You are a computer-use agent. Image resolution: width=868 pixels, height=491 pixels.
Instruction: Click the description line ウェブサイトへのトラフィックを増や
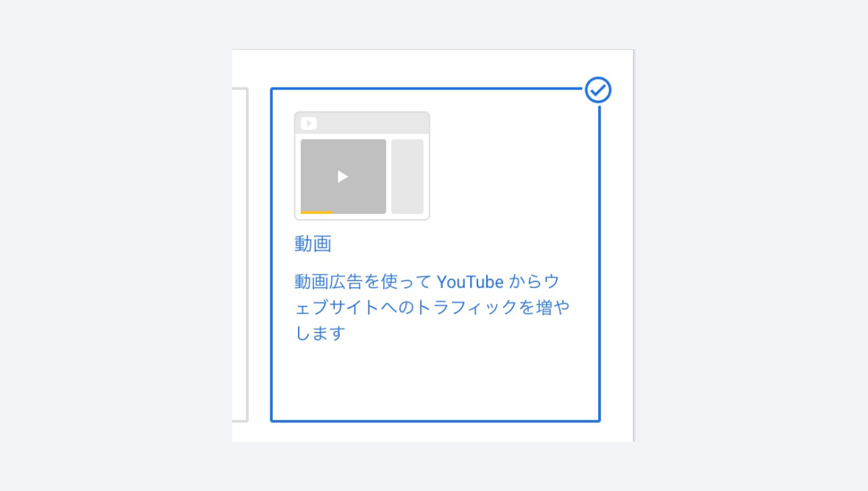(432, 307)
